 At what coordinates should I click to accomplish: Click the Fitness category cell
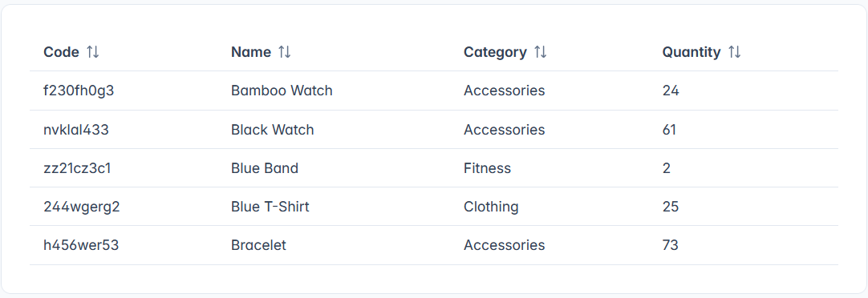487,168
